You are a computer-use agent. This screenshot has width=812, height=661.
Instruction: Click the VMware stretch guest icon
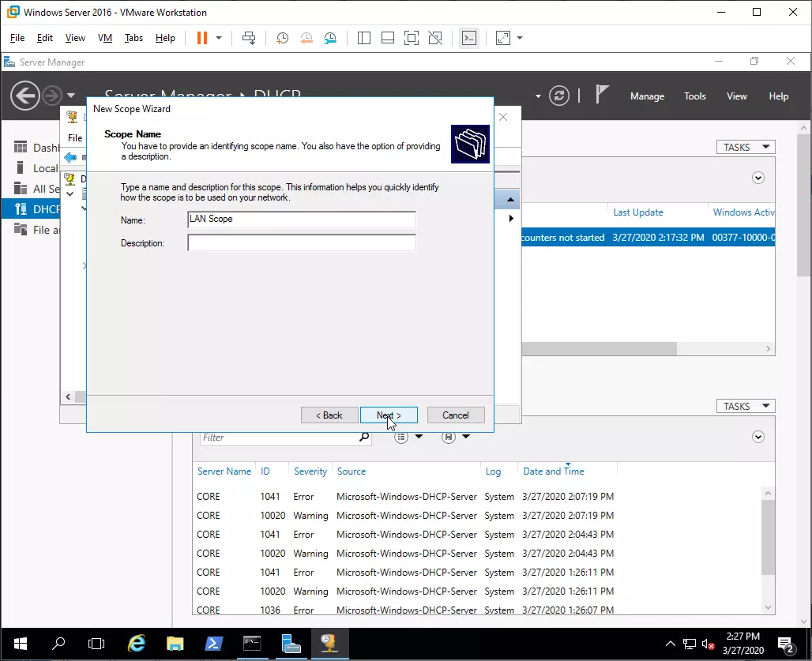tap(503, 38)
